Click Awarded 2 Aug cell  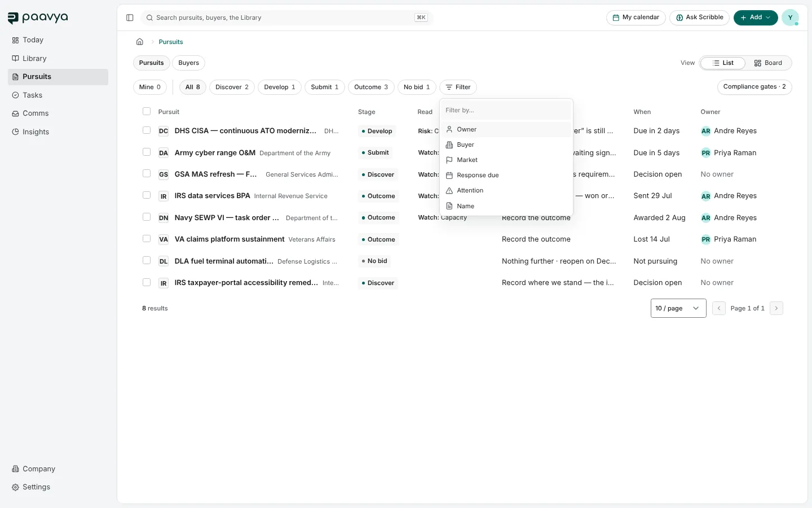click(659, 218)
